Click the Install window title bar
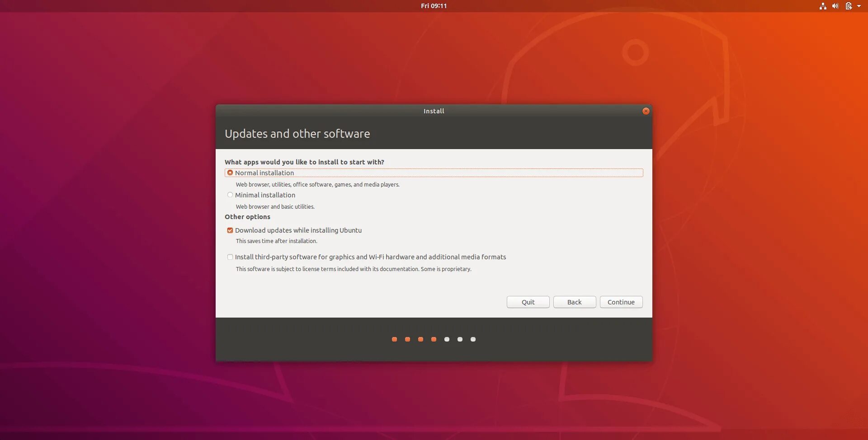The width and height of the screenshot is (868, 440). (434, 111)
